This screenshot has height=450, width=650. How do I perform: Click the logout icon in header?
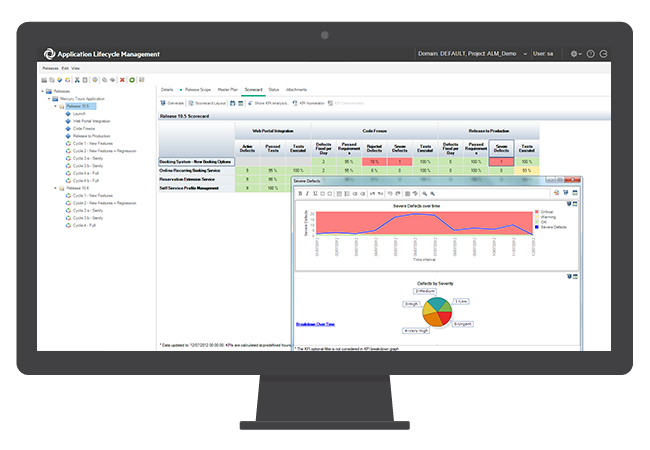click(x=604, y=54)
